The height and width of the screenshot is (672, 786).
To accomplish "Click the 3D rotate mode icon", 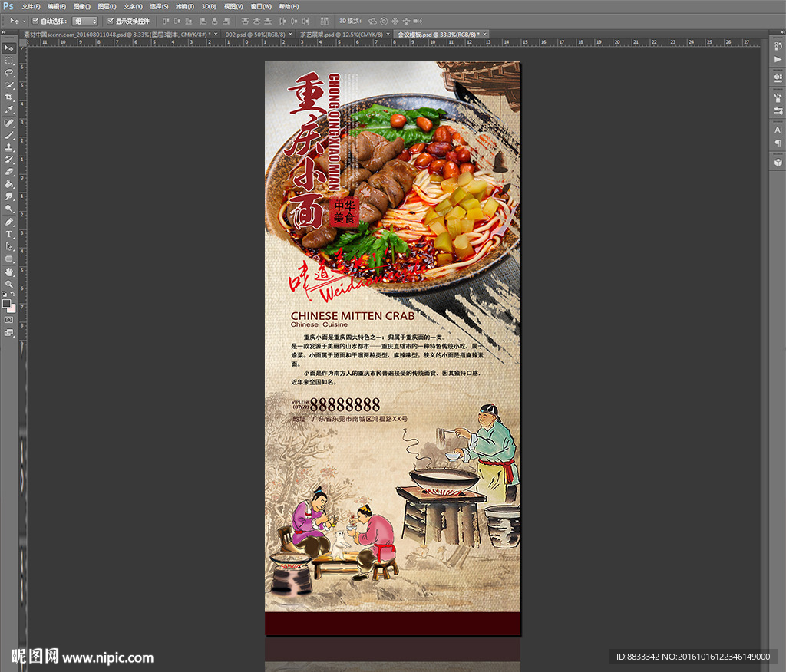I will pos(372,21).
